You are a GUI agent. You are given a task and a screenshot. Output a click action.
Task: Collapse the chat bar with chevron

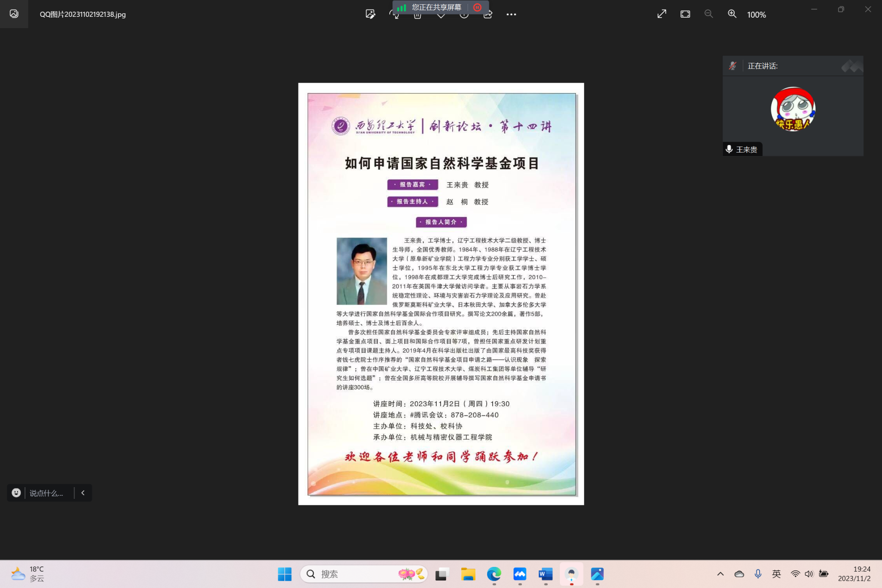click(x=83, y=493)
